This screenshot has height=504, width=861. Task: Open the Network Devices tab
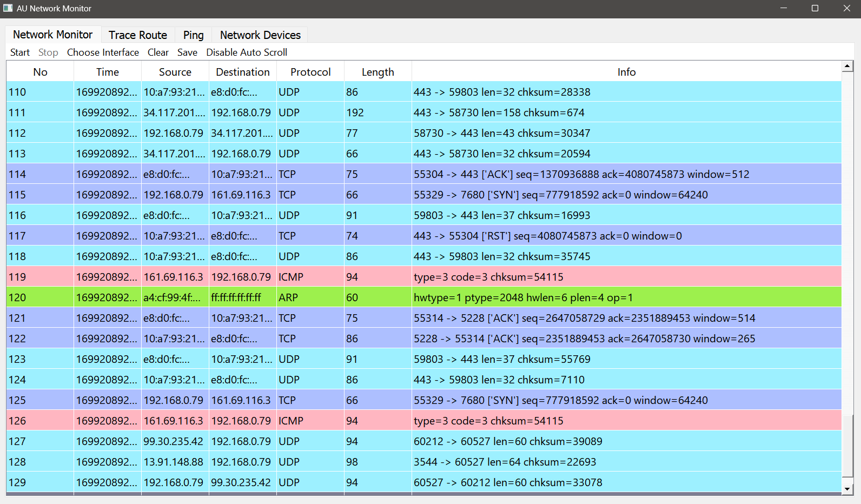pos(260,35)
